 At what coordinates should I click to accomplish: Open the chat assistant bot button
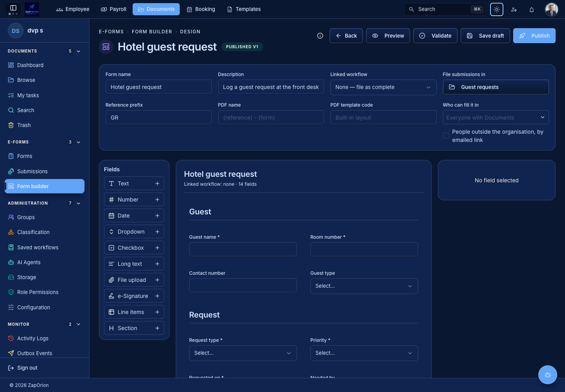coord(548,375)
